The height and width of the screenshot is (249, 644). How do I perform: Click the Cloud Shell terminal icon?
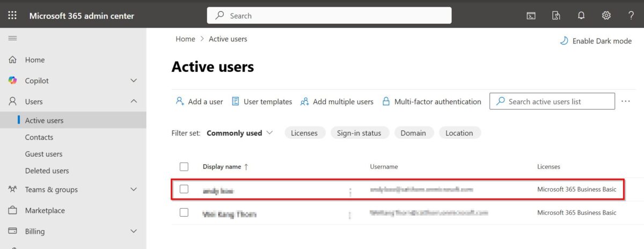530,16
